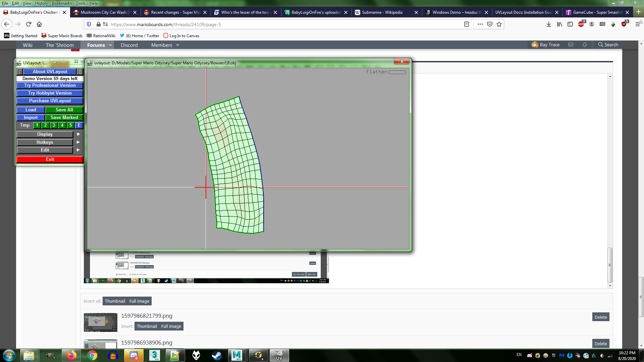
Task: Go to Firefox home page icon
Action: coord(39,24)
